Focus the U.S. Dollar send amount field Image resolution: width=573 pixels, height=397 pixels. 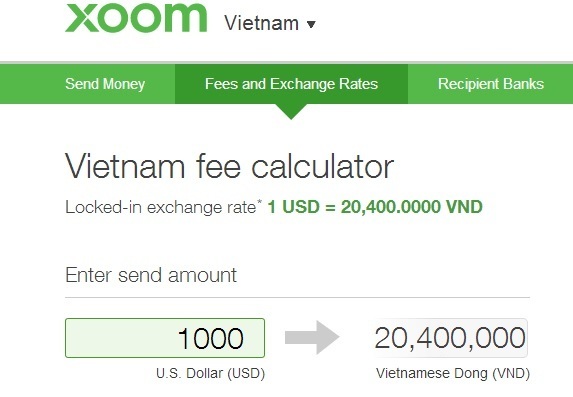click(x=165, y=338)
